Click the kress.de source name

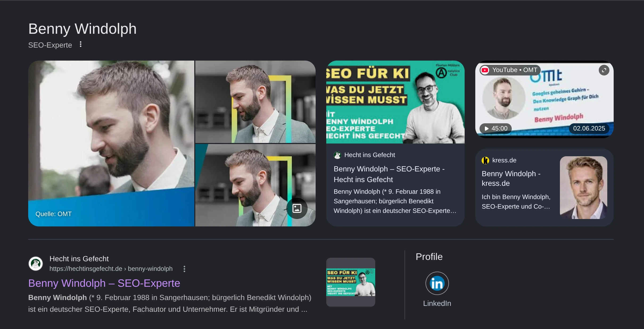pyautogui.click(x=504, y=161)
